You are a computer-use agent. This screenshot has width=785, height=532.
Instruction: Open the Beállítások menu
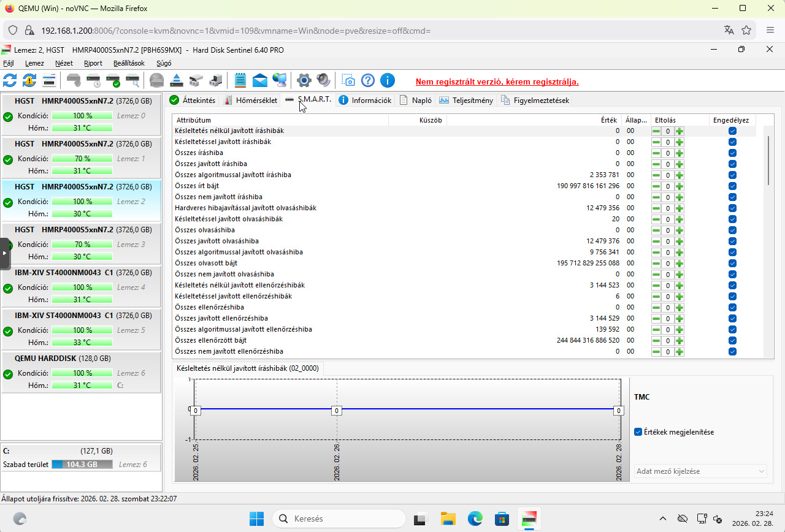129,63
